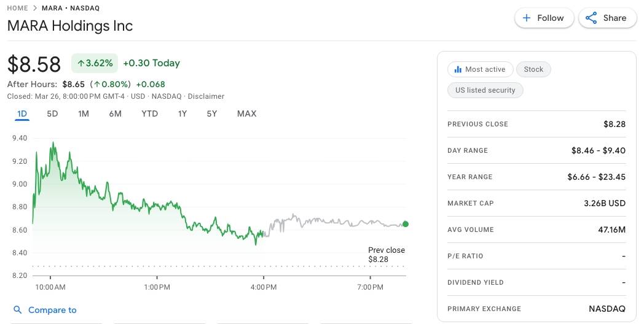Click the DAY RANGE label
Screen dimensions: 644x324
[468, 150]
